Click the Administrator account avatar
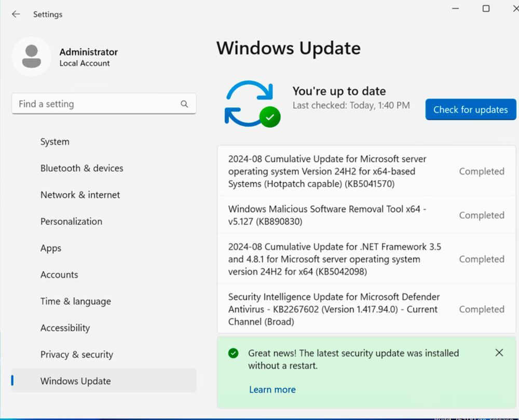Image resolution: width=519 pixels, height=420 pixels. pyautogui.click(x=31, y=56)
